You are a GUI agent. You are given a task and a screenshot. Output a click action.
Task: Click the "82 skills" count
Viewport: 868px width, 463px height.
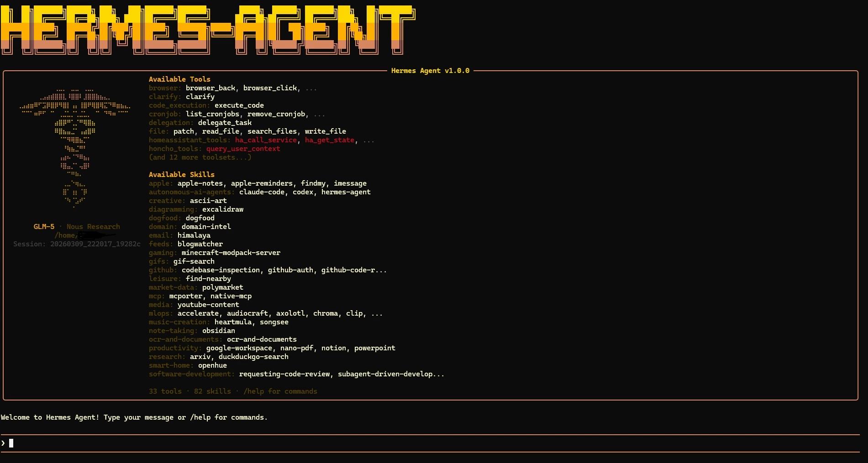[212, 391]
